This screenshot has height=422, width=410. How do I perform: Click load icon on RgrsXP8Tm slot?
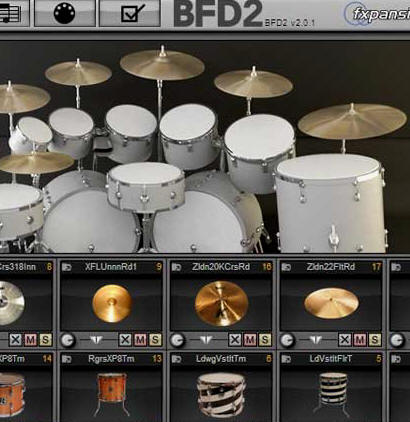coord(67,359)
